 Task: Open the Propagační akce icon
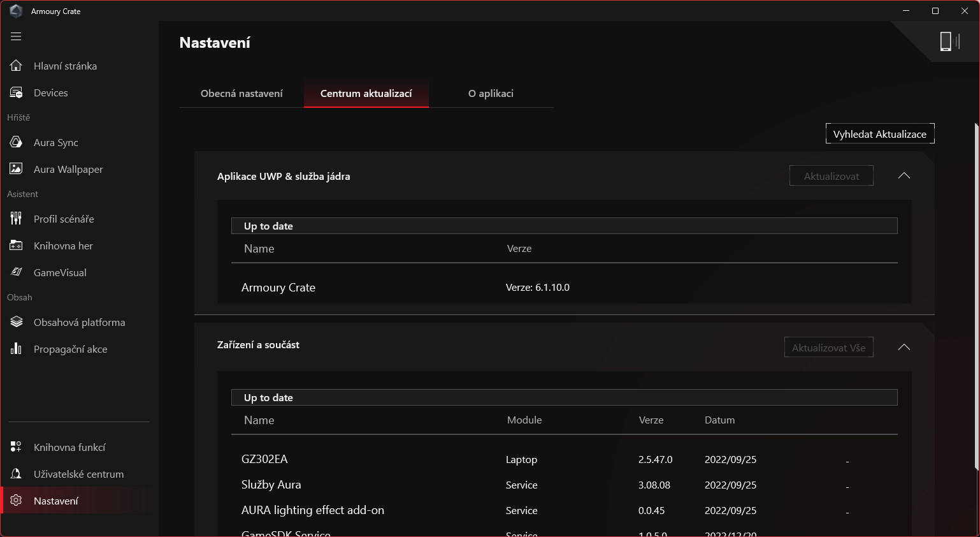(16, 349)
